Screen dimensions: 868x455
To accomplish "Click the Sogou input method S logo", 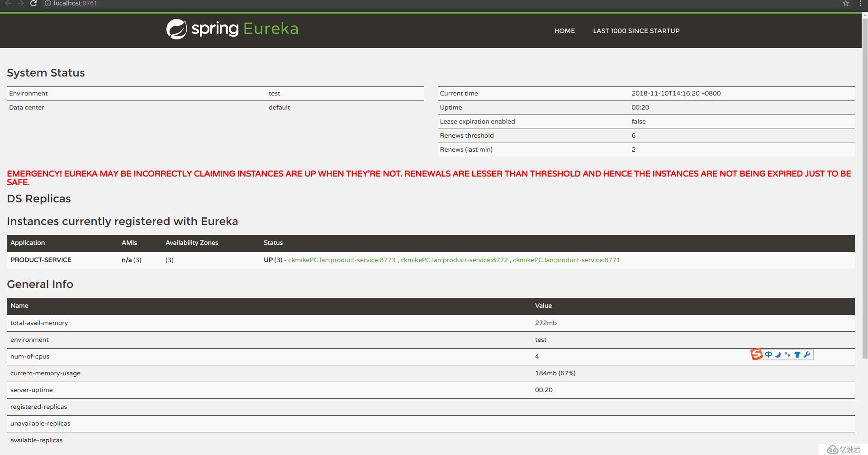I will click(757, 354).
